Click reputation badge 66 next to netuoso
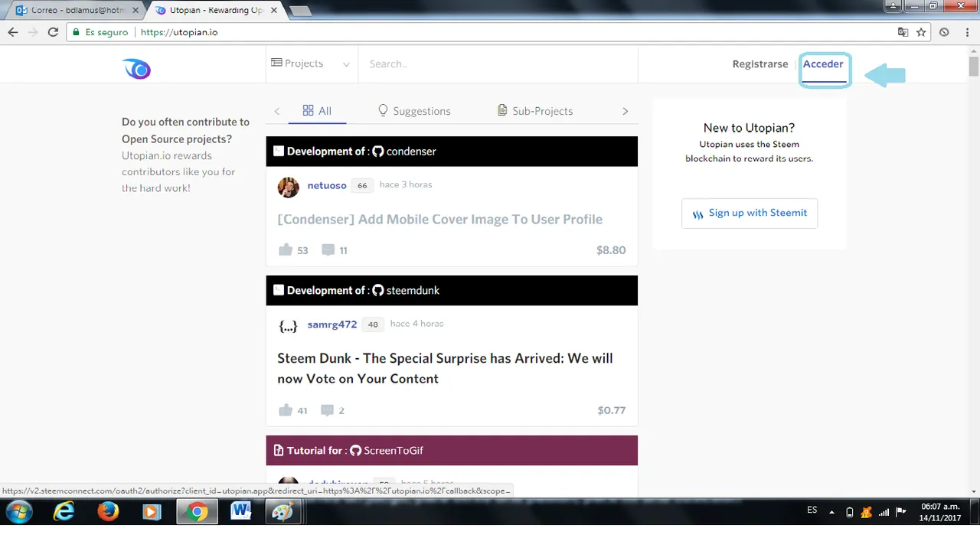Image resolution: width=980 pixels, height=551 pixels. pyautogui.click(x=362, y=185)
